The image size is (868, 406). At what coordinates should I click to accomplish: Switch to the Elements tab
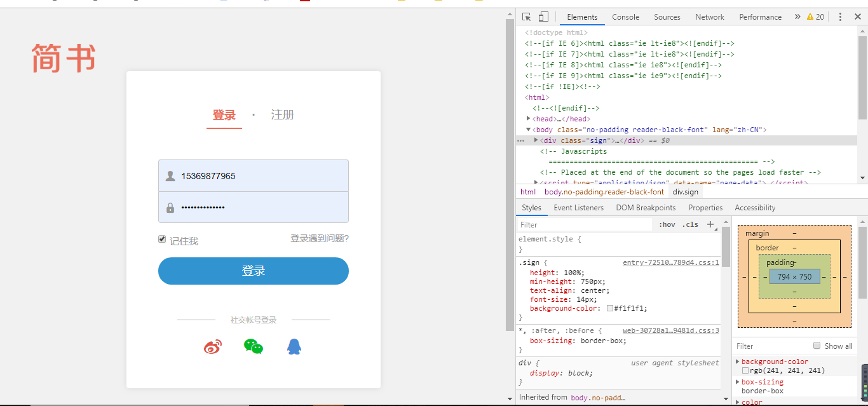click(582, 17)
